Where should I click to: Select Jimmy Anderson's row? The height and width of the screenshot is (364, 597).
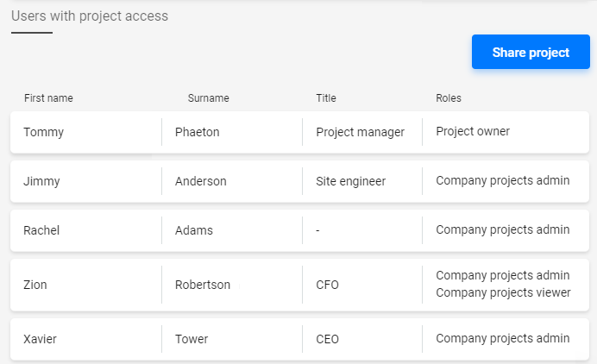(x=299, y=181)
